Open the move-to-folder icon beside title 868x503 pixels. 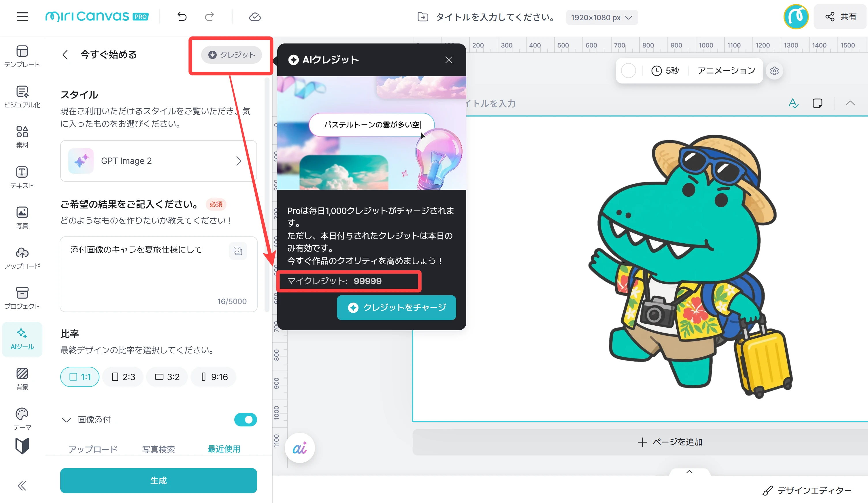[x=423, y=17]
